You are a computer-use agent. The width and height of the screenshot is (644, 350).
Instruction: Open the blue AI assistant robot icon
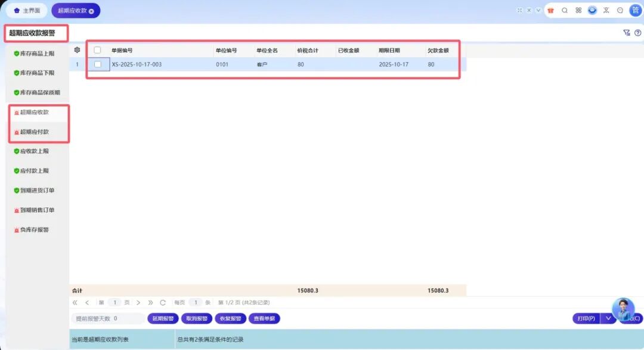(x=592, y=10)
